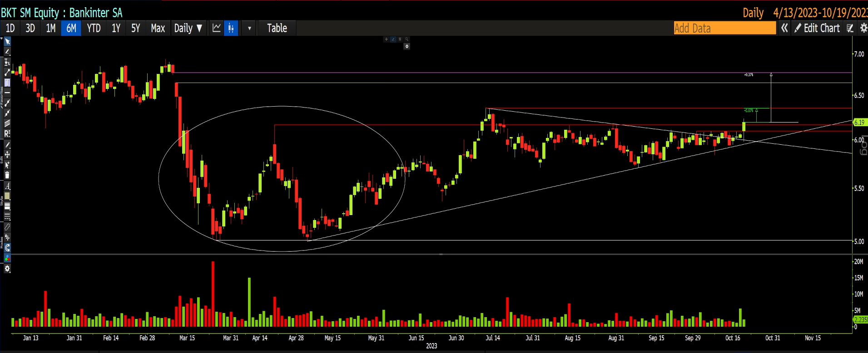This screenshot has width=868, height=353.
Task: Select the pointer arrow tool
Action: (7, 42)
